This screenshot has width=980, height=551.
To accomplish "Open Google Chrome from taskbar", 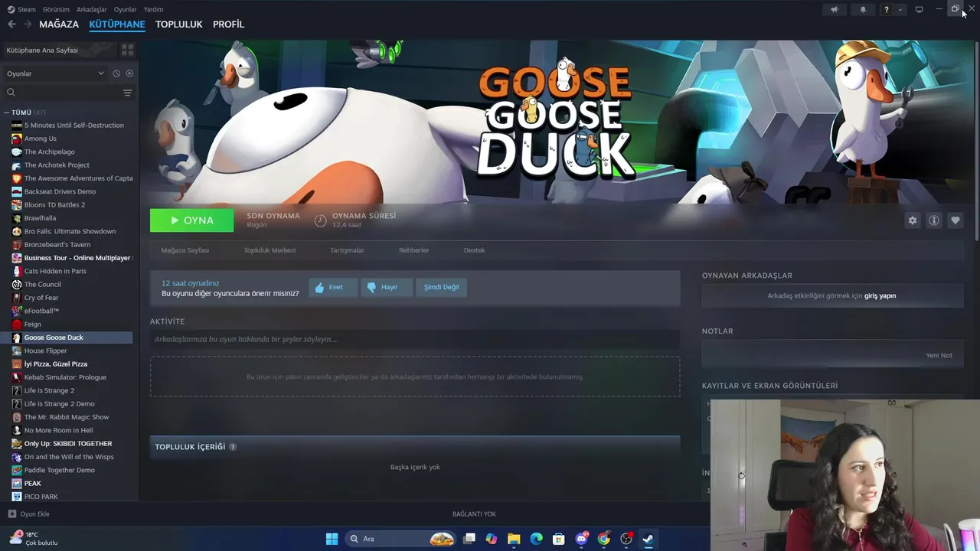I will pyautogui.click(x=604, y=539).
